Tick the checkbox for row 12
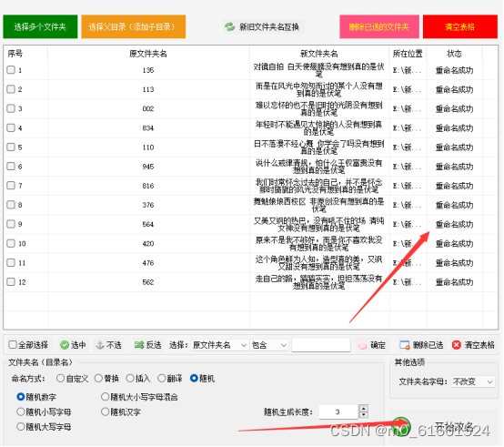504x447 pixels. click(11, 281)
